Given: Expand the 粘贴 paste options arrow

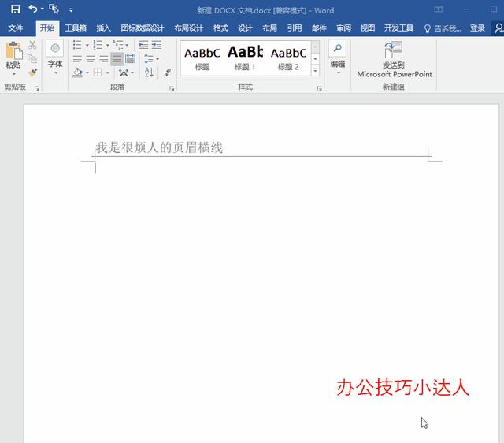Looking at the screenshot, I should [x=14, y=74].
